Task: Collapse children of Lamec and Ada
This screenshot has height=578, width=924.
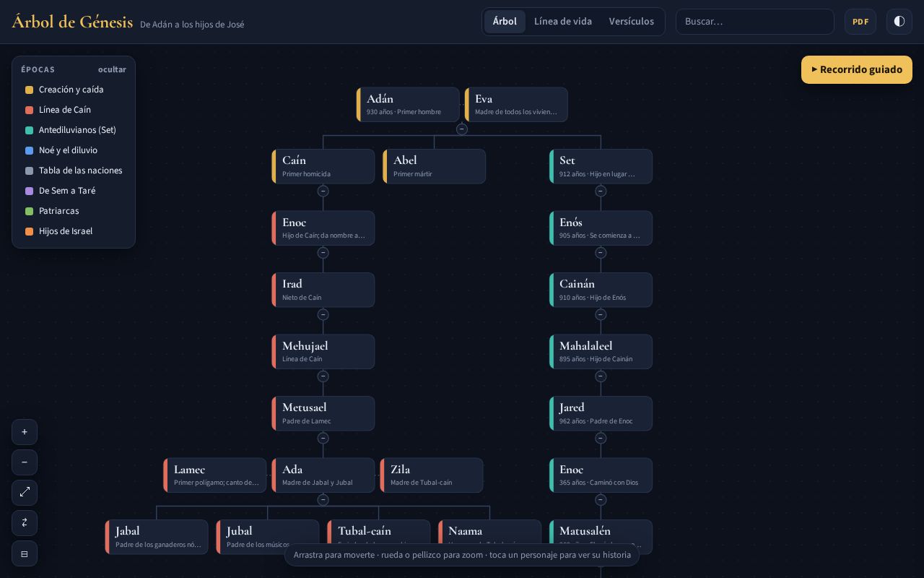Action: click(323, 500)
